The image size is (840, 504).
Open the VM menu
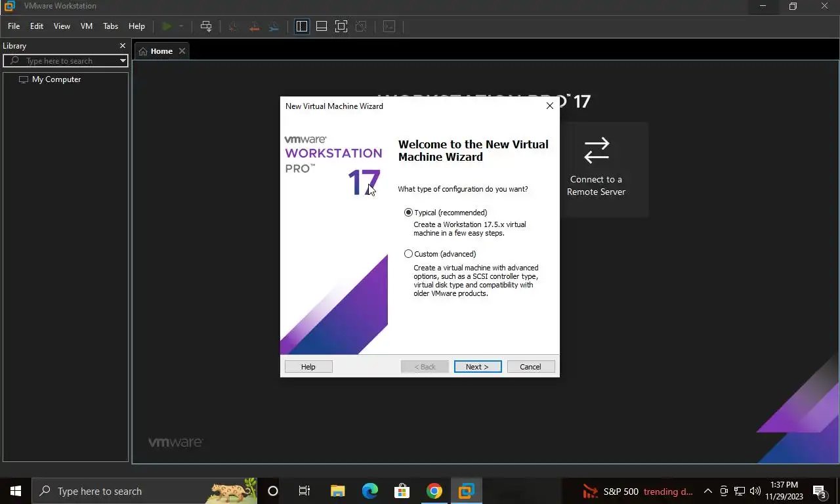tap(87, 26)
